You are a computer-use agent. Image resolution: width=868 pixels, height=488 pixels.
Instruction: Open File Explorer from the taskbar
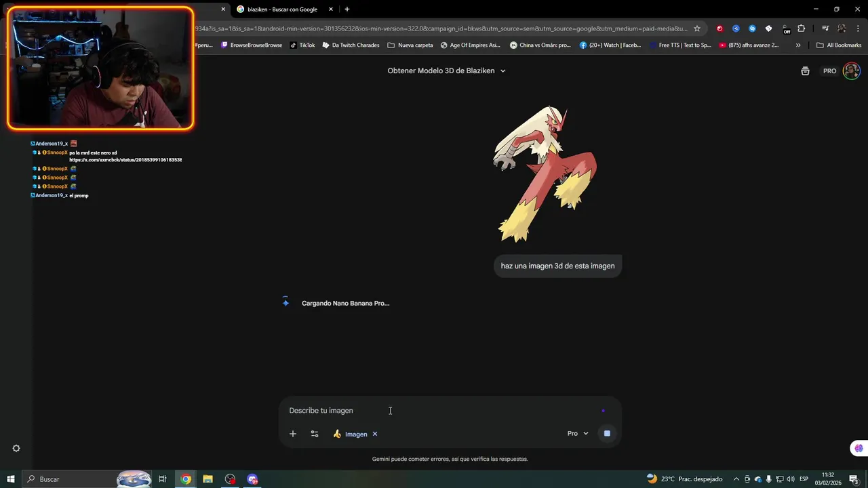[x=208, y=479]
